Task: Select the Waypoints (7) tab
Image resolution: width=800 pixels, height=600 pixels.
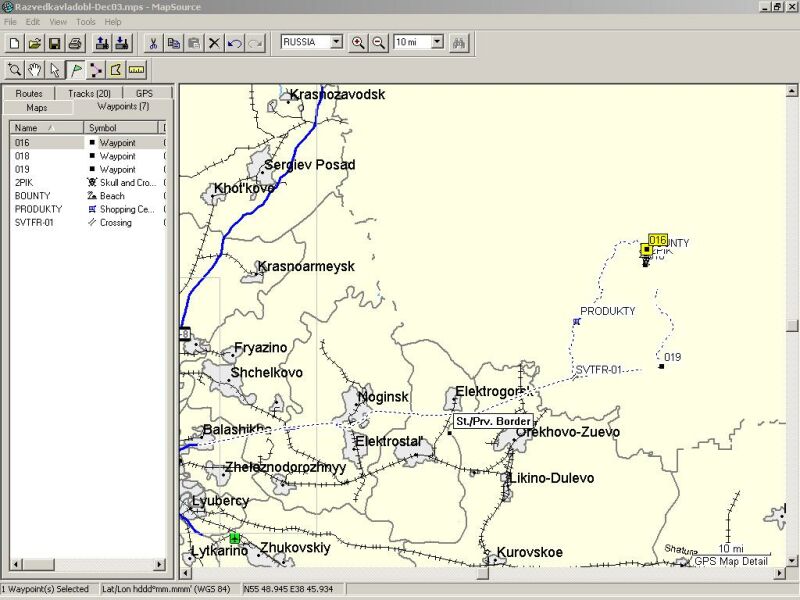Action: click(x=123, y=107)
